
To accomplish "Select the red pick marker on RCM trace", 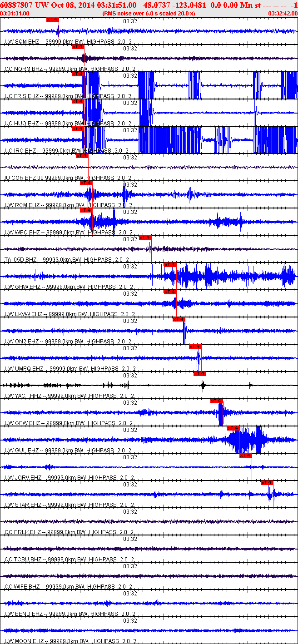I will click(86, 183).
